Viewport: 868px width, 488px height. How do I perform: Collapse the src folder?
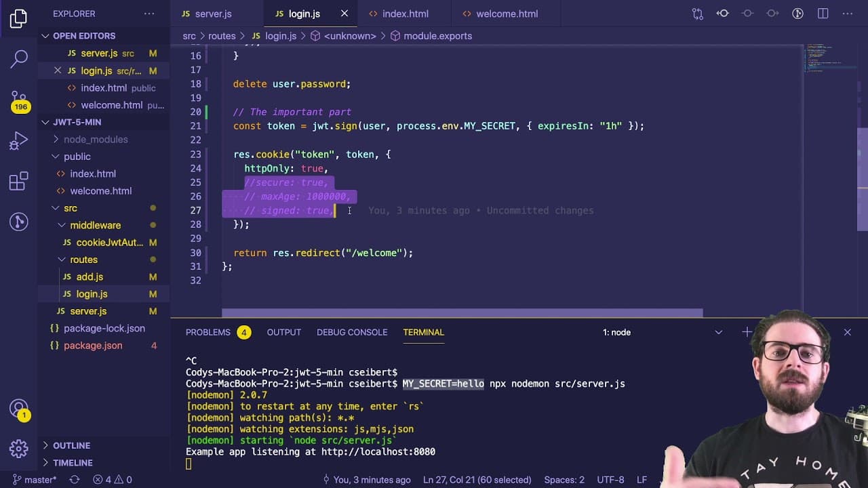pyautogui.click(x=71, y=208)
